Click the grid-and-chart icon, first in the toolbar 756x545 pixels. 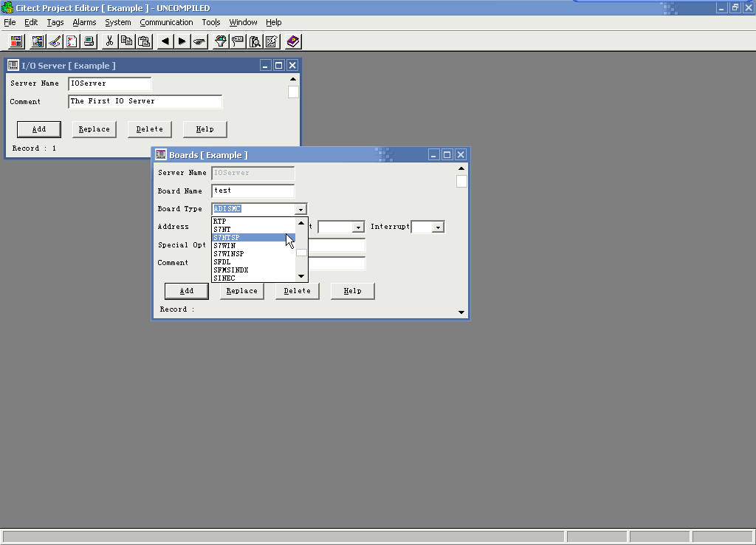[x=16, y=41]
